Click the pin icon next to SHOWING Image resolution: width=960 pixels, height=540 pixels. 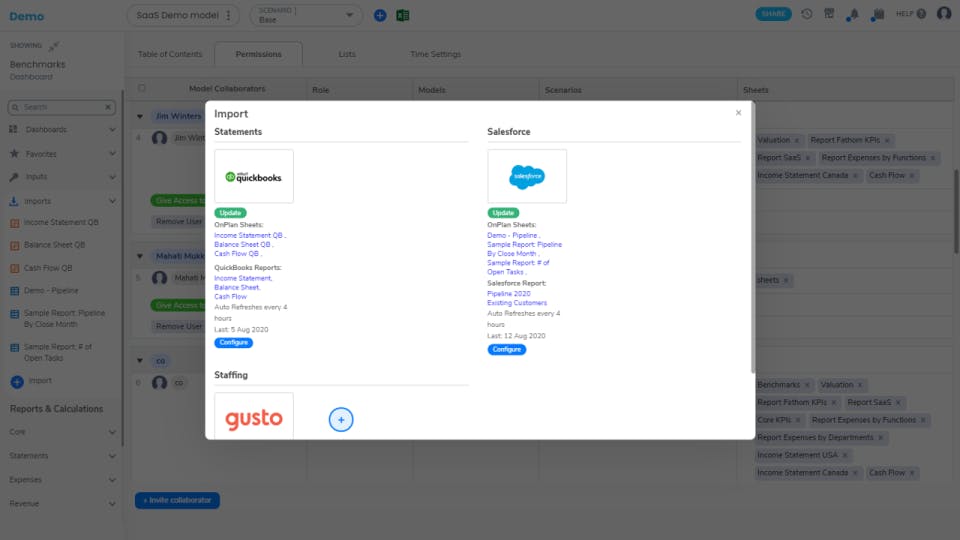[x=54, y=46]
